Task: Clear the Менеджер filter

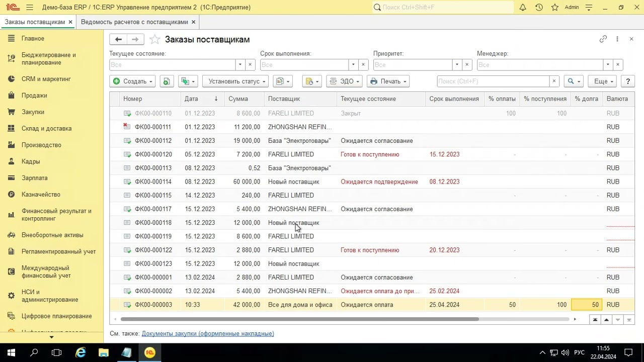Action: tap(618, 65)
